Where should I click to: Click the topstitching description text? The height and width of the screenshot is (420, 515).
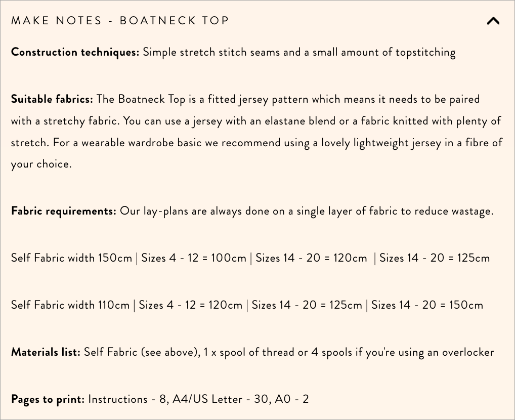pyautogui.click(x=298, y=52)
